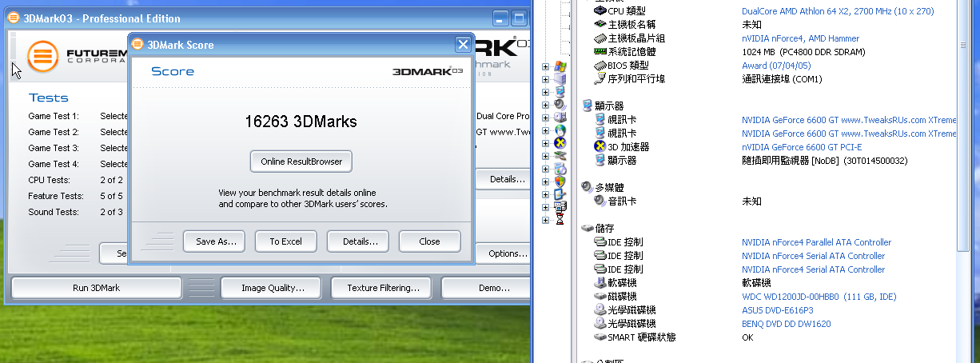Expand the hourglass tree node

tap(545, 220)
